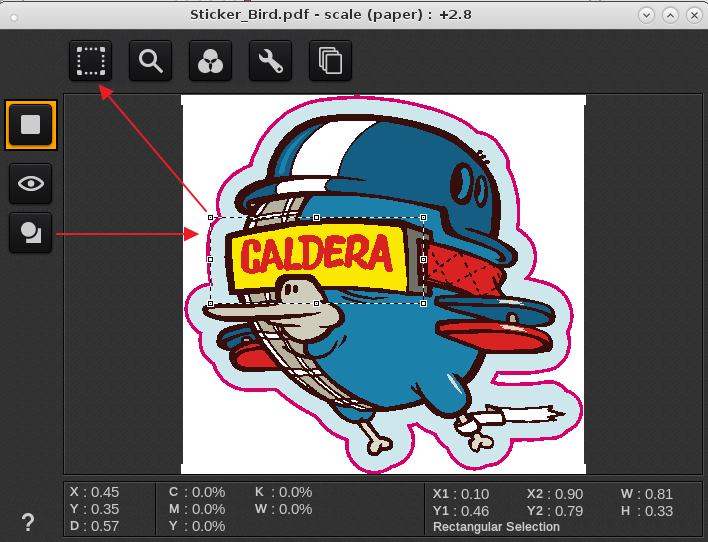This screenshot has height=542, width=708.
Task: Click the Y1 : 0.46 selection value
Action: click(461, 511)
